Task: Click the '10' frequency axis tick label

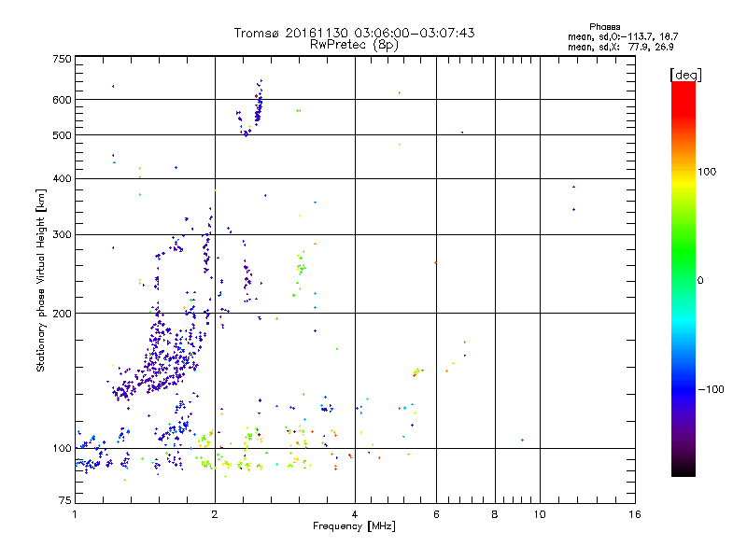Action: (x=540, y=514)
